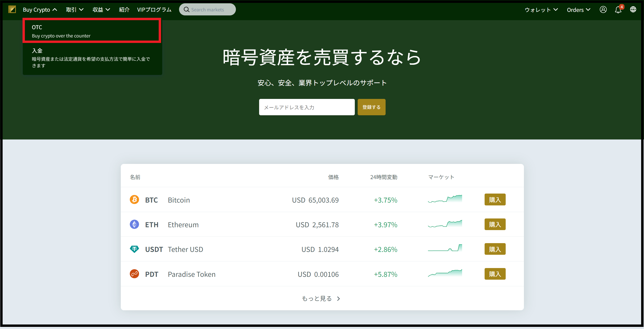Click the Tether USD name text
644x329 pixels.
tap(185, 250)
